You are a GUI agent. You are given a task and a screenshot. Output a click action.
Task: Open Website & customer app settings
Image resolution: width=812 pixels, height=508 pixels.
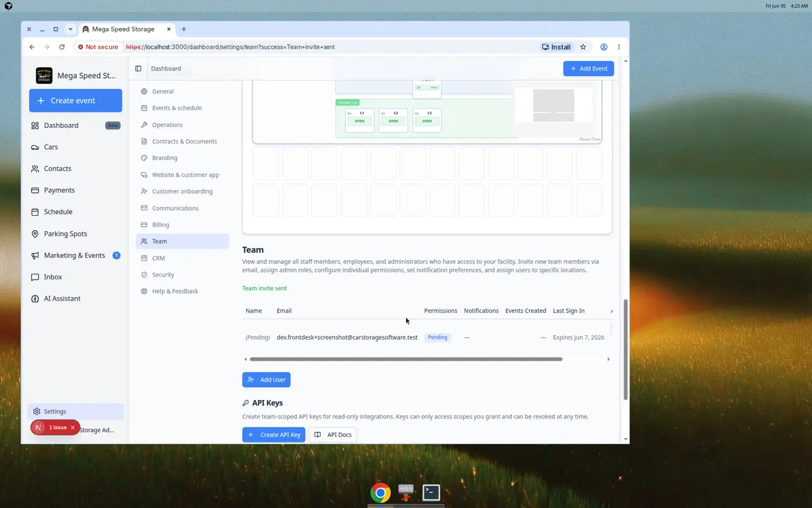(x=182, y=175)
